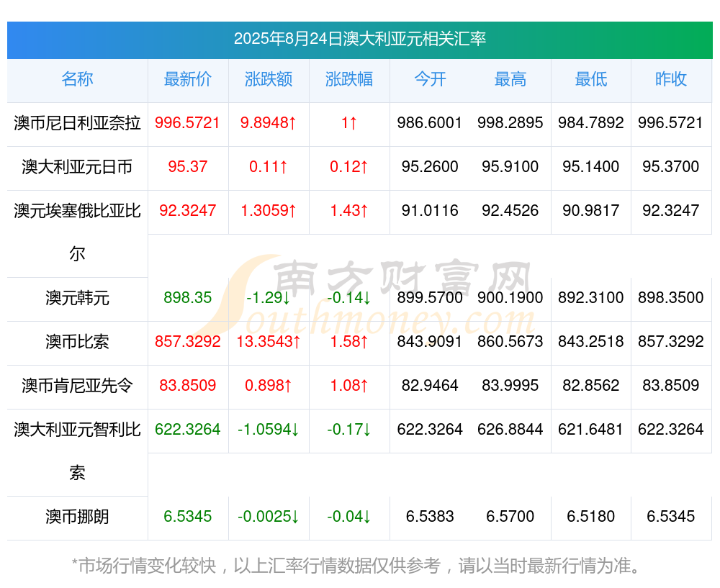Select the row name 澳大利亚元日币
720x588 pixels.
click(x=77, y=167)
